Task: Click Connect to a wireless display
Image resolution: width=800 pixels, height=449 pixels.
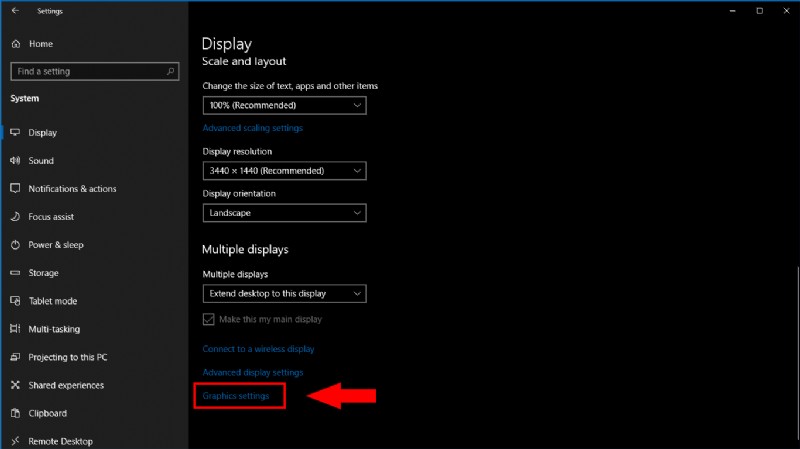Action: (x=258, y=349)
